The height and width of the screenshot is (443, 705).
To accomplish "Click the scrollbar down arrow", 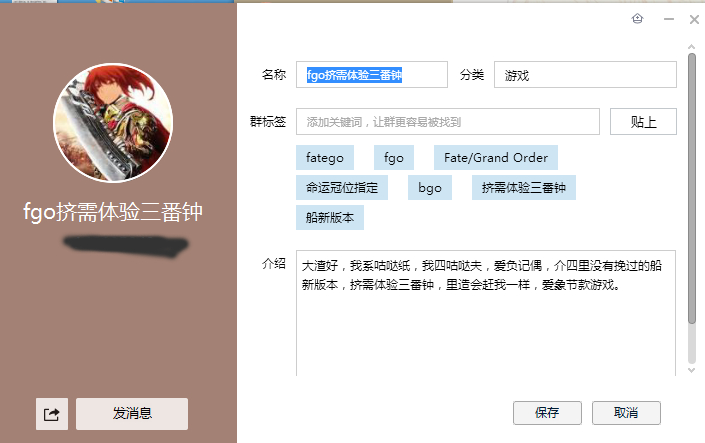I will coord(692,370).
